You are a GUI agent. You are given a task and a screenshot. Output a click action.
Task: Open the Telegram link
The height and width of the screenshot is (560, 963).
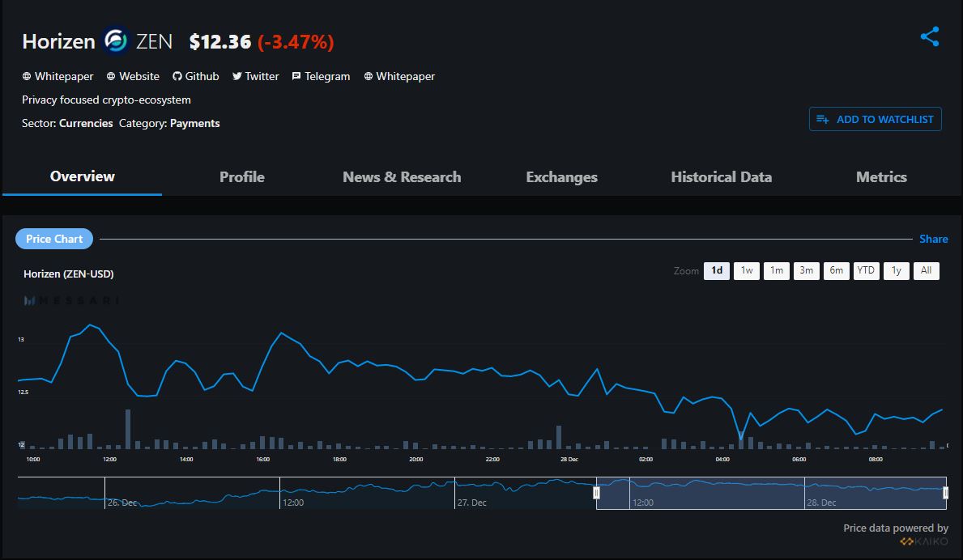(321, 76)
